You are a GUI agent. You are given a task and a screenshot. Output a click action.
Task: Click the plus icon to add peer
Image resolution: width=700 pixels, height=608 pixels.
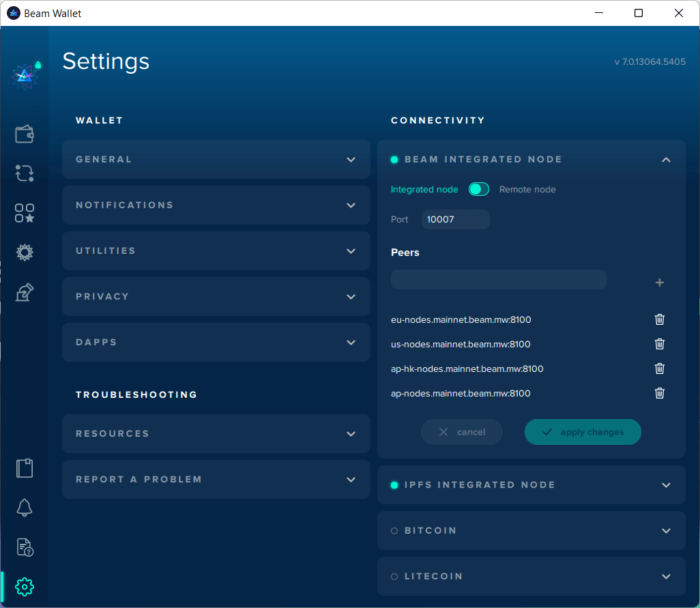click(x=659, y=283)
